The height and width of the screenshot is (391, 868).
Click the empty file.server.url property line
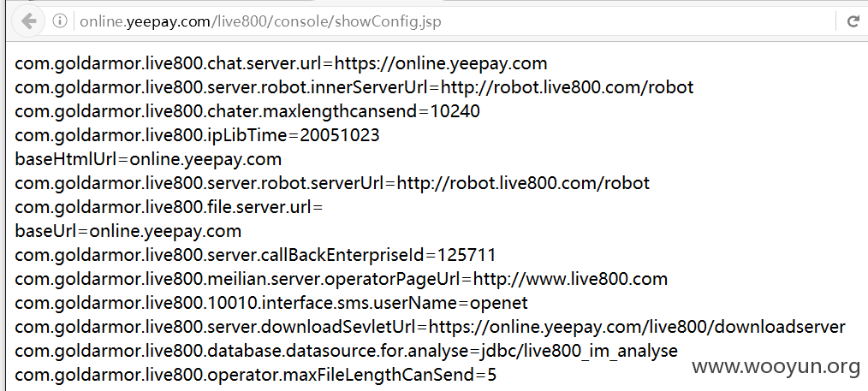pos(169,207)
